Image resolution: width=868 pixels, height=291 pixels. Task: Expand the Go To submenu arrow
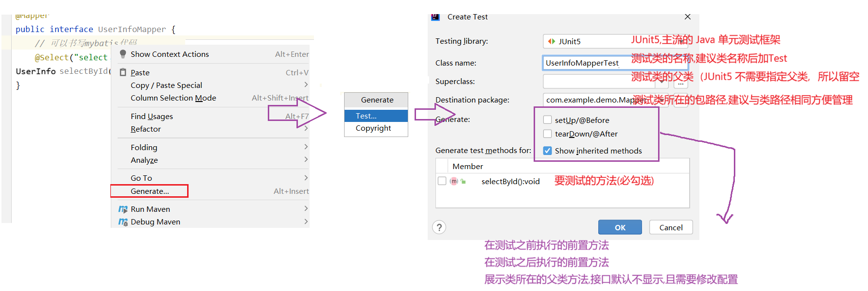click(x=306, y=178)
